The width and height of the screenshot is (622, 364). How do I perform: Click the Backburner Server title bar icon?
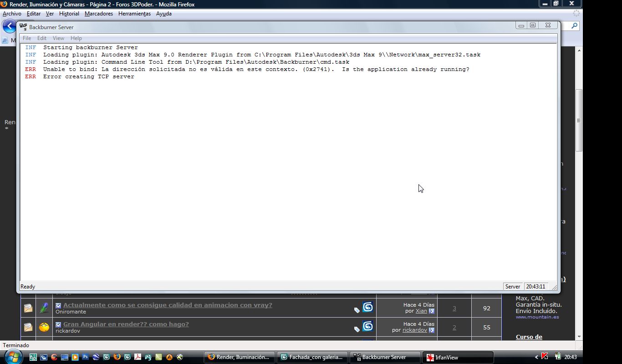click(23, 27)
